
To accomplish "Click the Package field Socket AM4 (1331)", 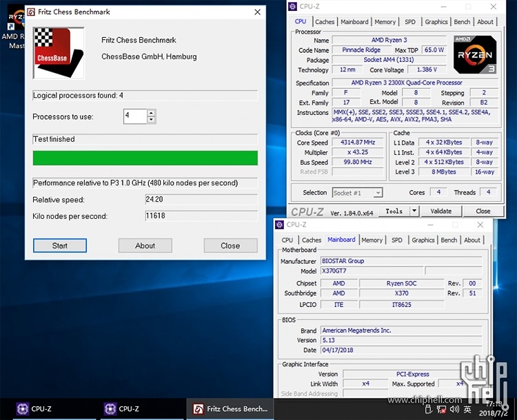I will 389,60.
